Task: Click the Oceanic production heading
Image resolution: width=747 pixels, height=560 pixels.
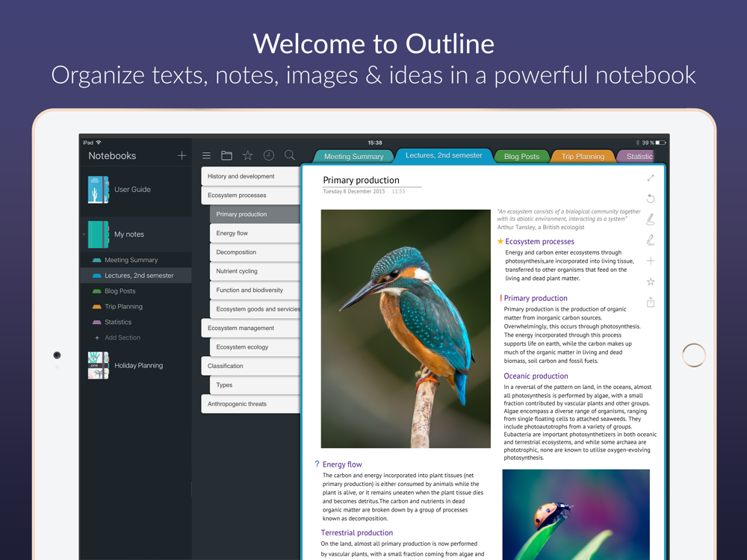Action: (x=536, y=376)
